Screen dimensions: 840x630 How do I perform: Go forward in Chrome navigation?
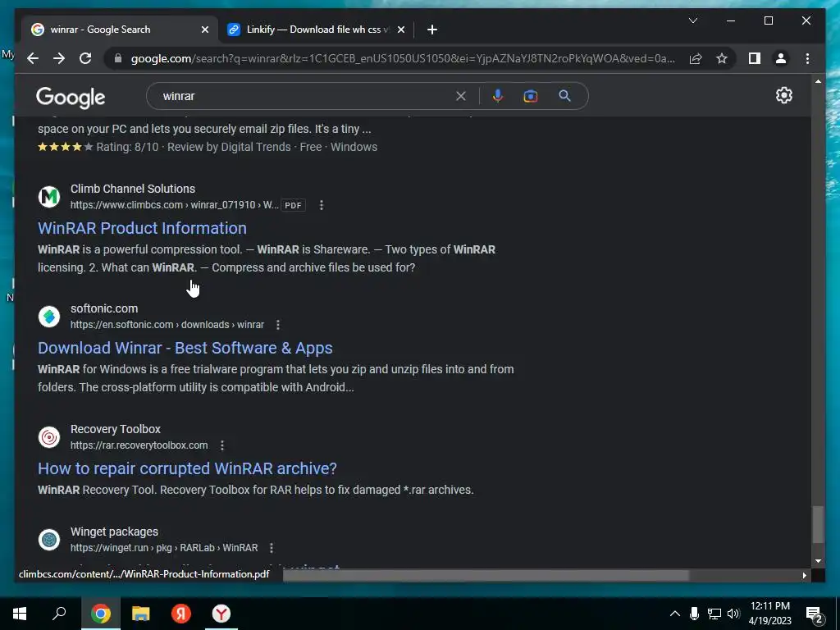click(x=59, y=58)
